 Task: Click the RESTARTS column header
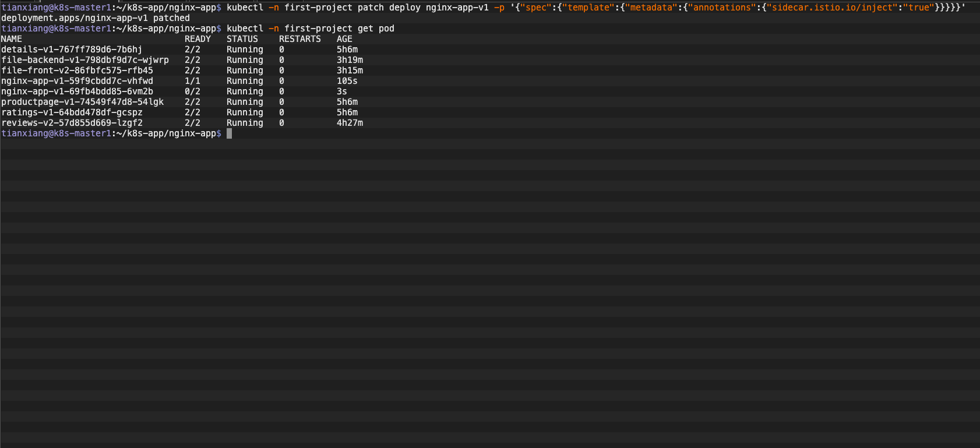[x=299, y=39]
